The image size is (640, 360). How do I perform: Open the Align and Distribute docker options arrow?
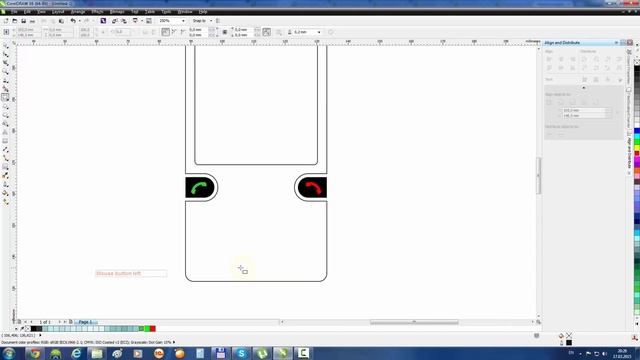616,42
